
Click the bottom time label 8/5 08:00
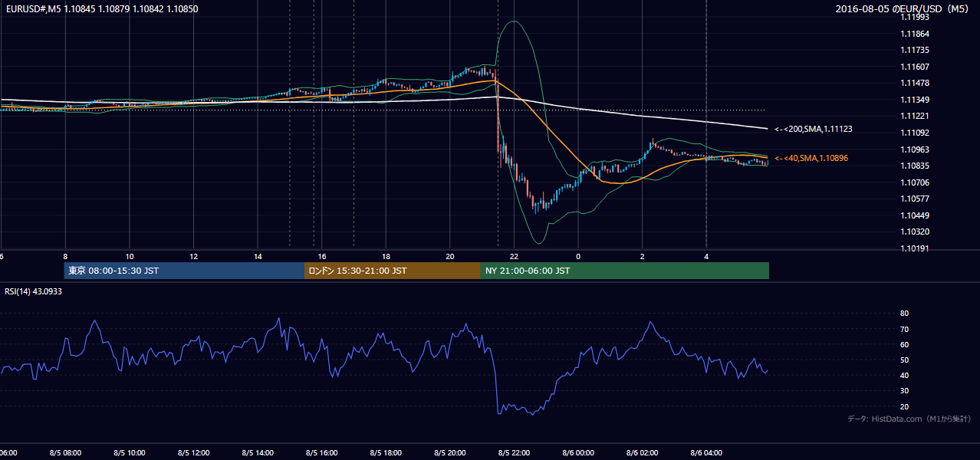click(x=65, y=453)
